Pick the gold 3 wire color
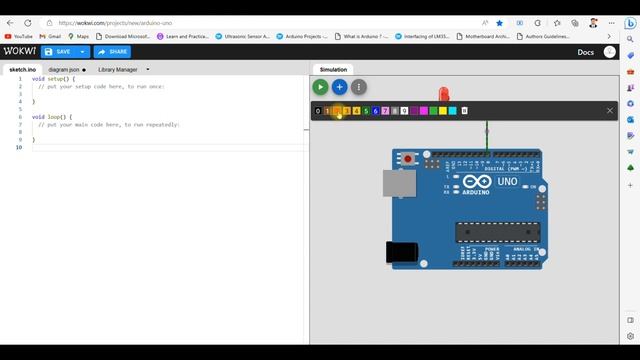The height and width of the screenshot is (360, 640). click(347, 111)
